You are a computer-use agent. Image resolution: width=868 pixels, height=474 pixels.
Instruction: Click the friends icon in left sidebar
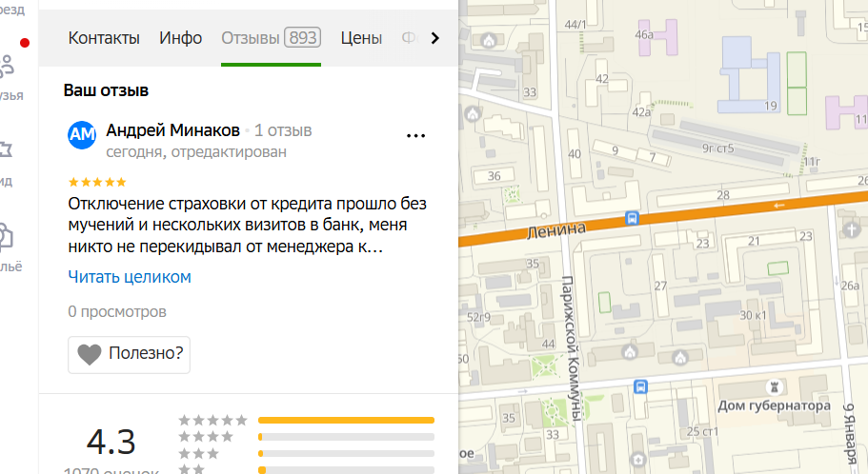(x=8, y=67)
